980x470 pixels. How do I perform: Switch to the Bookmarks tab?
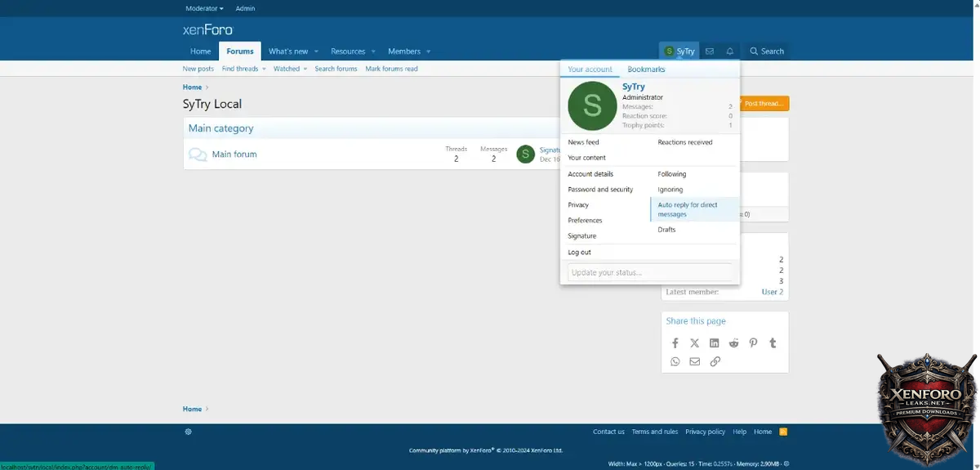[646, 69]
